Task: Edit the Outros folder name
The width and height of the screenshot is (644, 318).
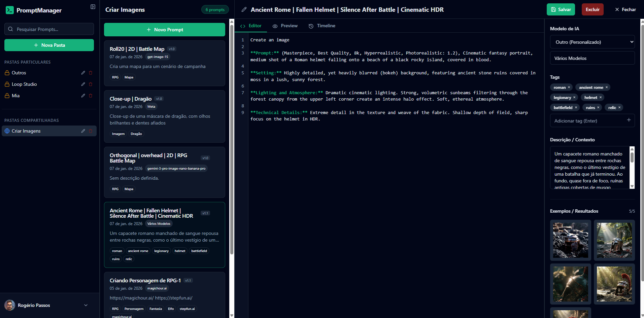Action: point(83,72)
